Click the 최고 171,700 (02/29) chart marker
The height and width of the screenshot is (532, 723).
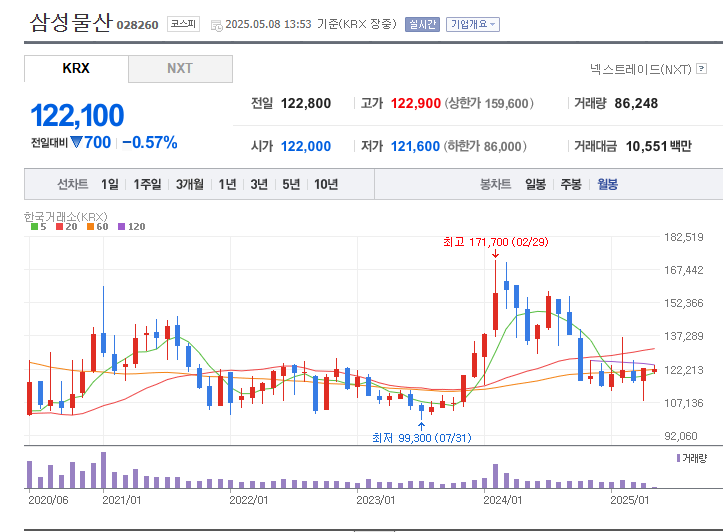click(496, 242)
